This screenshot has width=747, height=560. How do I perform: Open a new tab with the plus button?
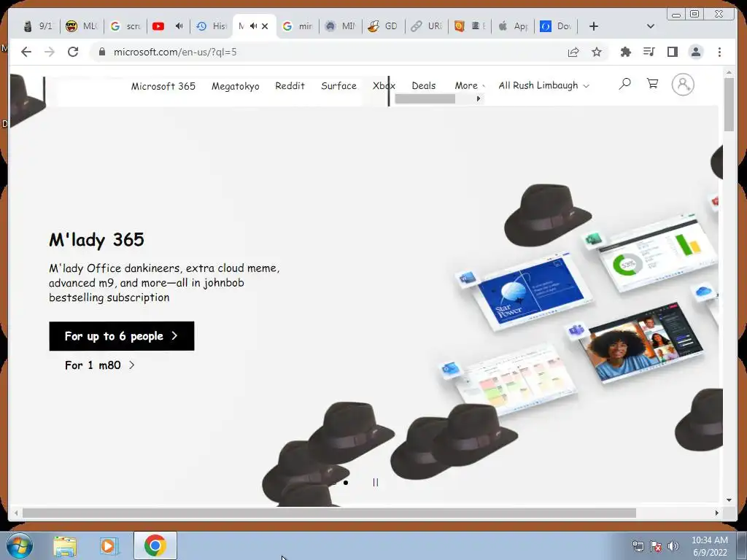594,26
